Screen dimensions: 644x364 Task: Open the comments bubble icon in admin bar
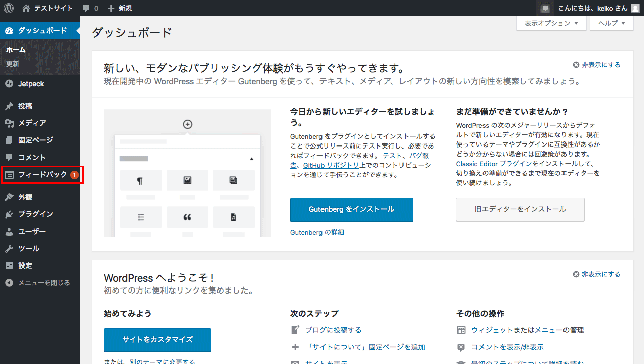point(86,9)
